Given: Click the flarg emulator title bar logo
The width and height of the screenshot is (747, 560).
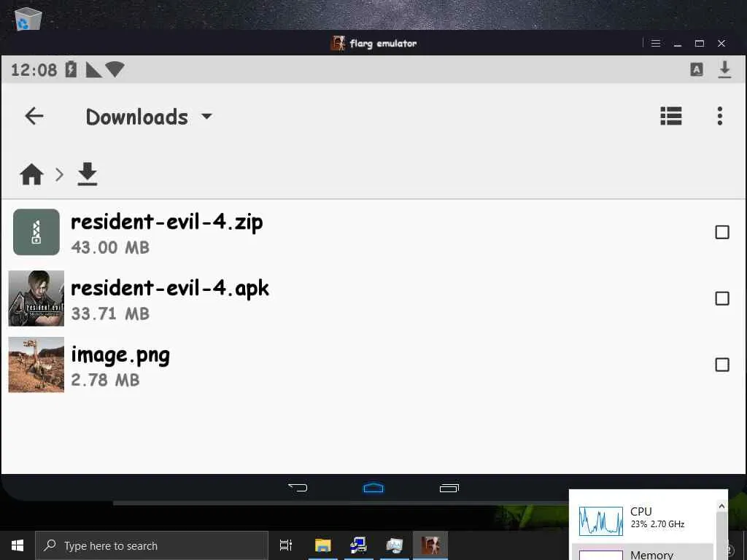Looking at the screenshot, I should click(338, 43).
